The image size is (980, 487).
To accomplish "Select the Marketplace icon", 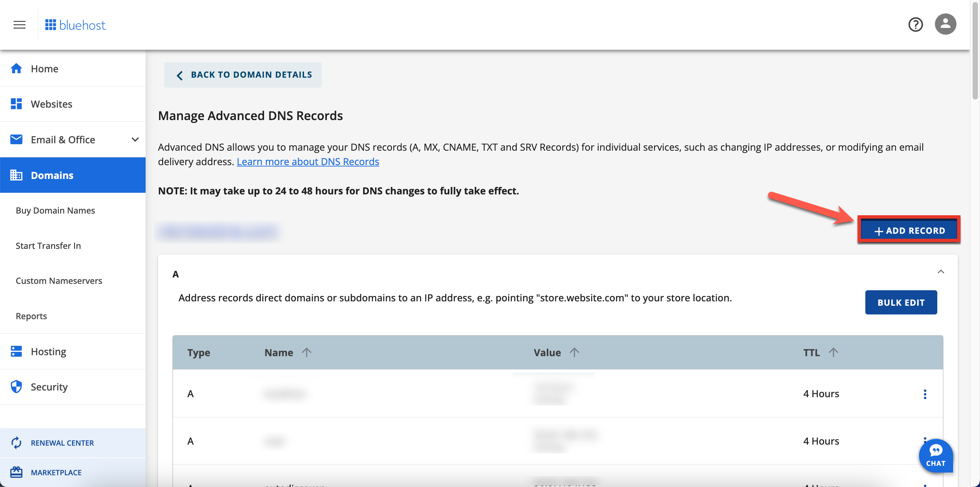I will pos(17,472).
